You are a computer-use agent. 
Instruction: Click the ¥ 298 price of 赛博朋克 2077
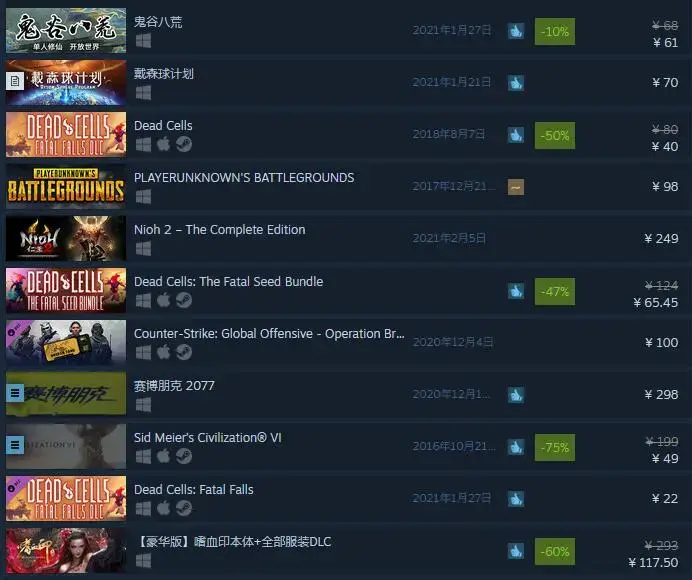point(661,395)
